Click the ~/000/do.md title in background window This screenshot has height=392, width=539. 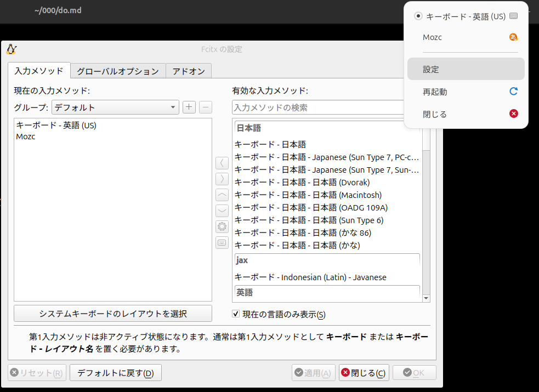[58, 10]
